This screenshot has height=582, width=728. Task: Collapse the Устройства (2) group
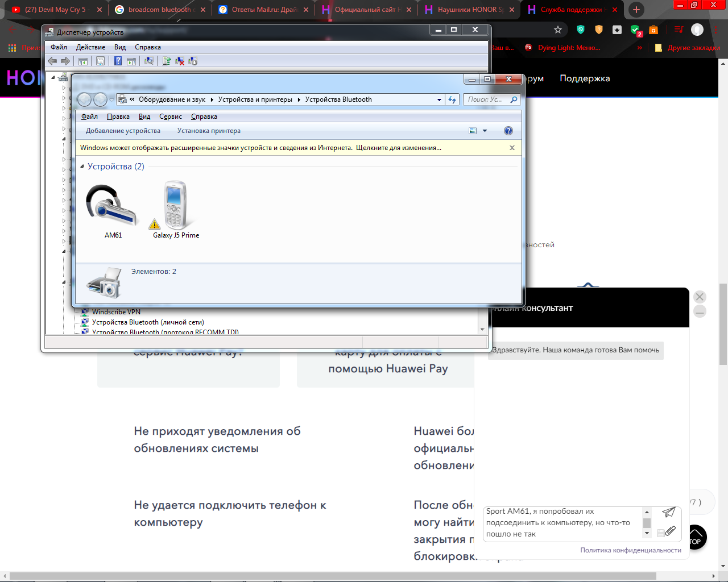coord(82,167)
